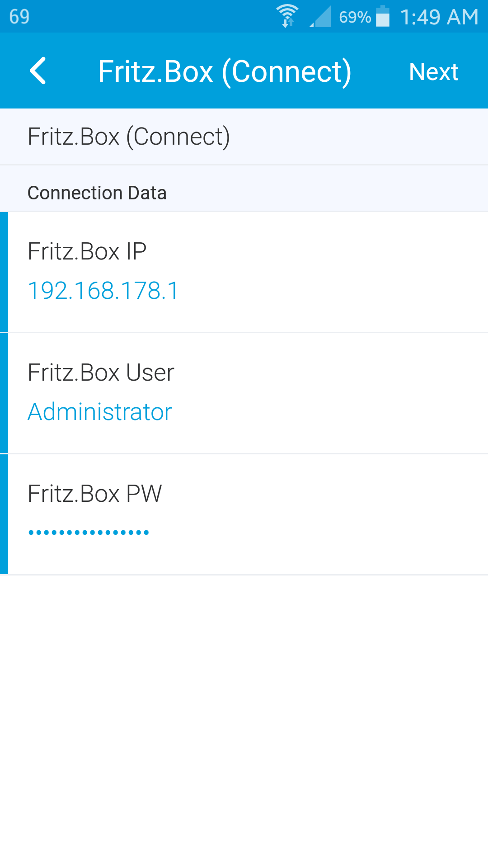Select the Fritz.Box PW label
This screenshot has height=868, width=488.
click(x=94, y=494)
